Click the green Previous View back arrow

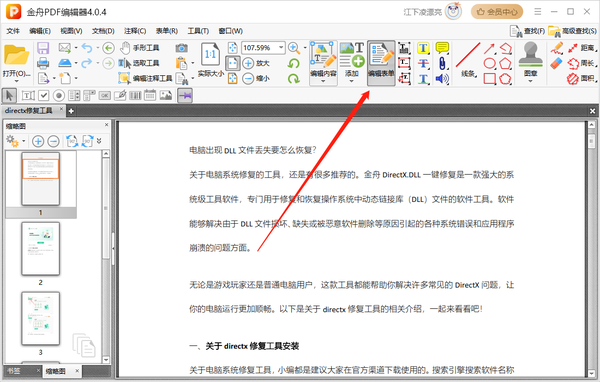tap(108, 48)
